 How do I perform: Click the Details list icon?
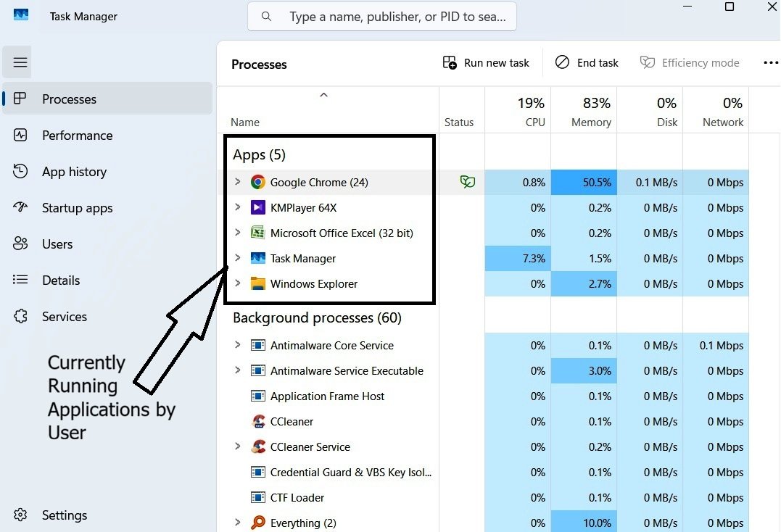point(20,280)
